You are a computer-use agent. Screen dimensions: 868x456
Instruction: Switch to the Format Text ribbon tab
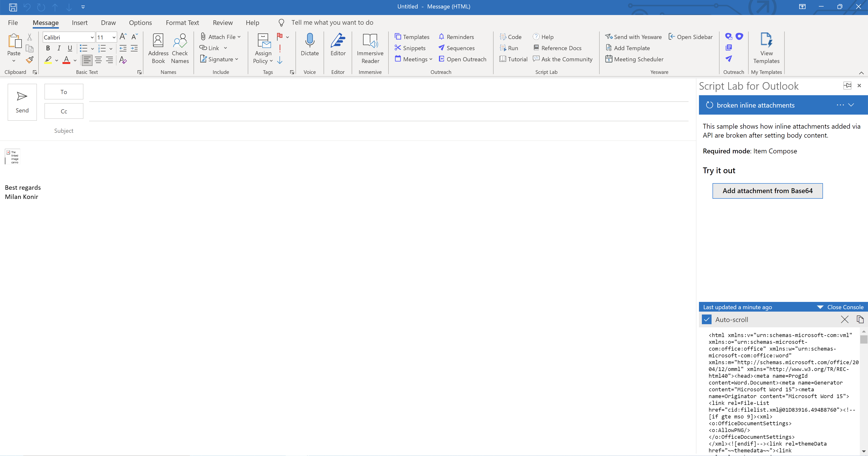(x=182, y=22)
